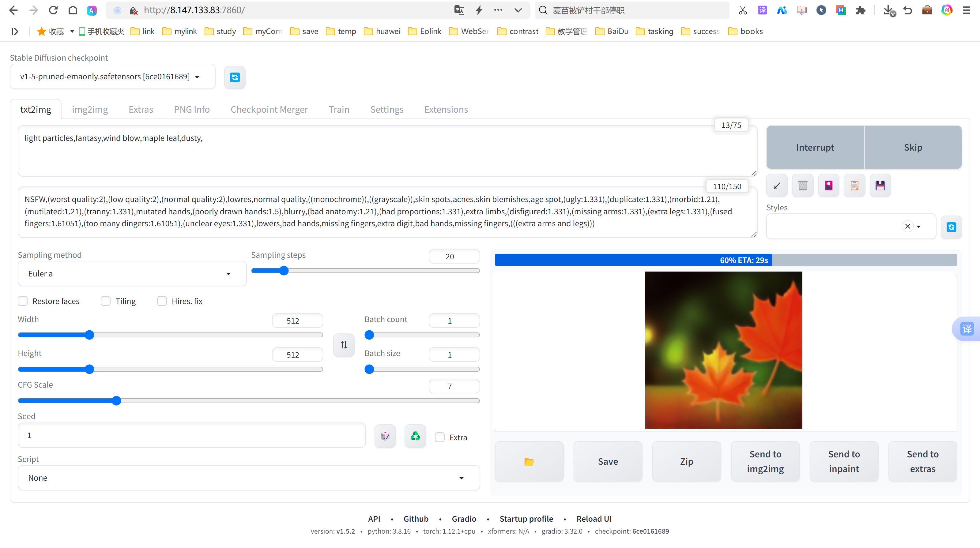
Task: Check the Hires. fix option
Action: 162,301
